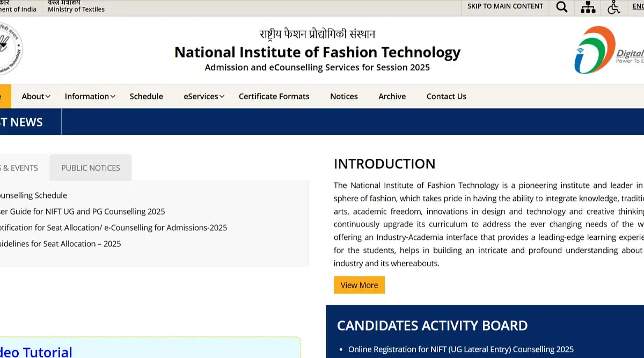This screenshot has width=644, height=358.
Task: Open the Notices menu item
Action: coord(344,97)
